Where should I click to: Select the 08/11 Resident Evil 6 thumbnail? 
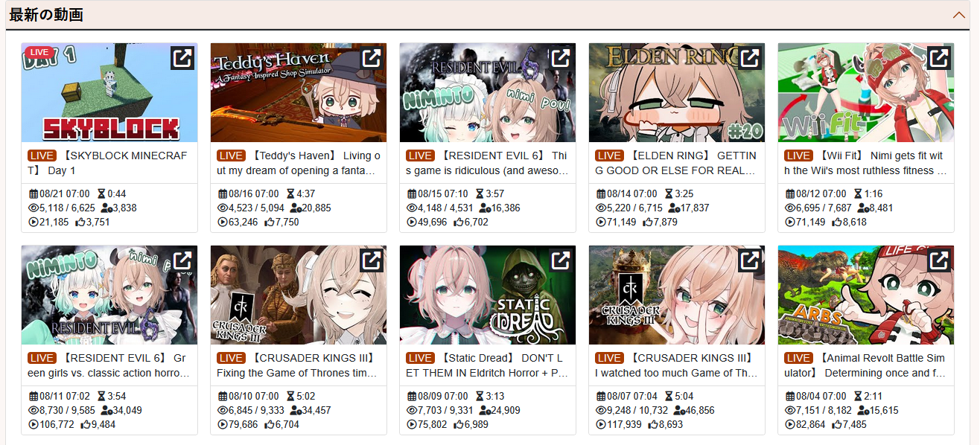(x=109, y=295)
